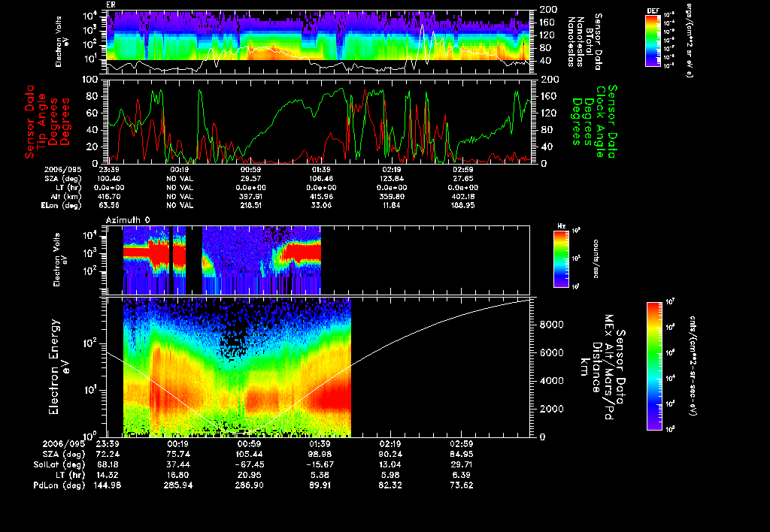Click the SolLat value -67.45
This screenshot has width=770, height=532.
pos(249,465)
